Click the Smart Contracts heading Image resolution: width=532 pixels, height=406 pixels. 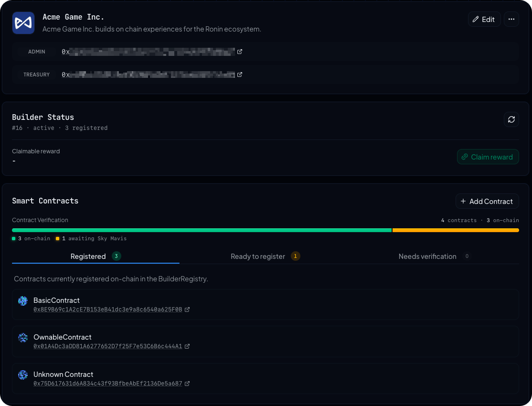pos(45,201)
